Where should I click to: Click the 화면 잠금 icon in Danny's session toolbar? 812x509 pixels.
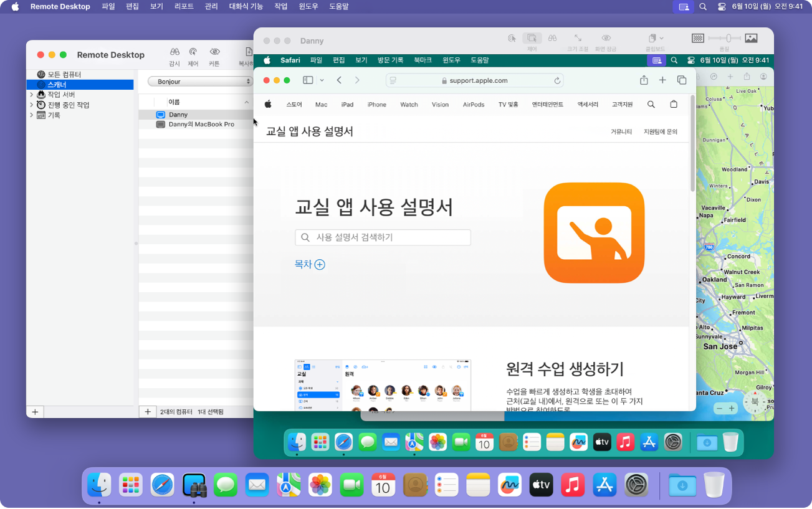[x=605, y=38]
